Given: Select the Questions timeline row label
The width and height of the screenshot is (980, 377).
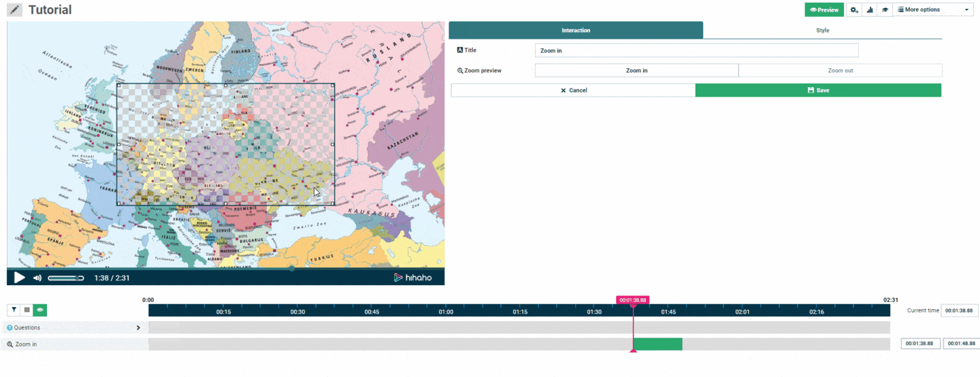Looking at the screenshot, I should (24, 327).
